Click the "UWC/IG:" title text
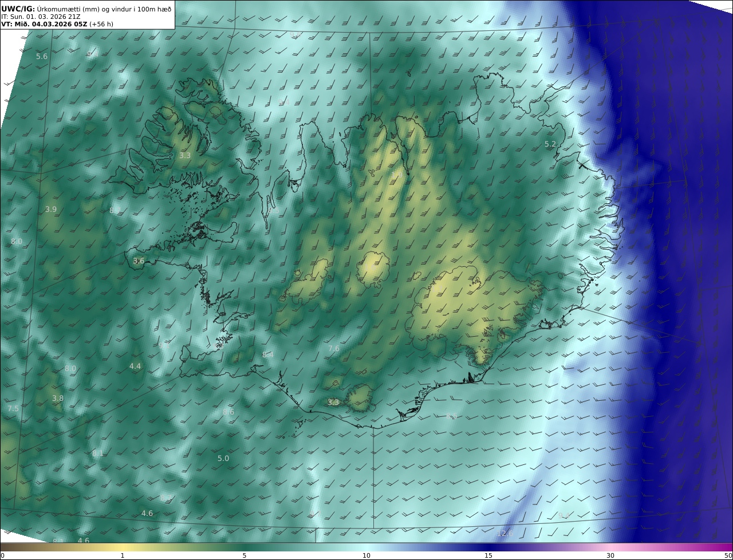Image resolution: width=733 pixels, height=560 pixels. point(18,9)
